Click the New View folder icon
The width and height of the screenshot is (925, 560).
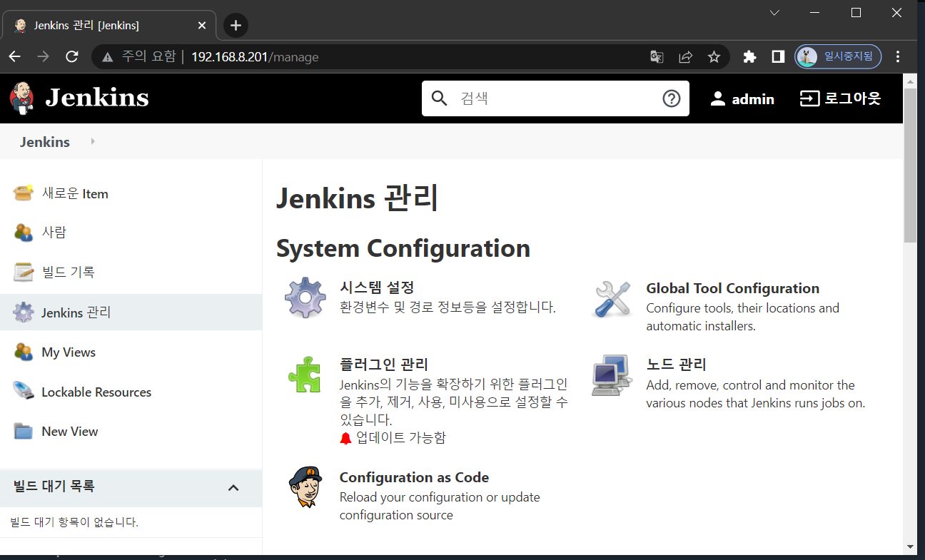24,432
